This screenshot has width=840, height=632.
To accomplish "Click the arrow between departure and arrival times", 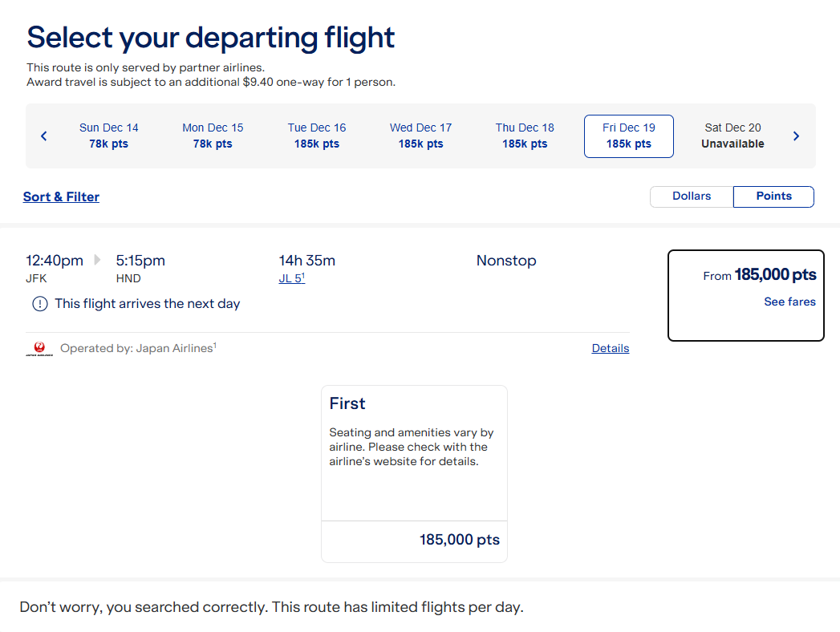I will tap(98, 260).
